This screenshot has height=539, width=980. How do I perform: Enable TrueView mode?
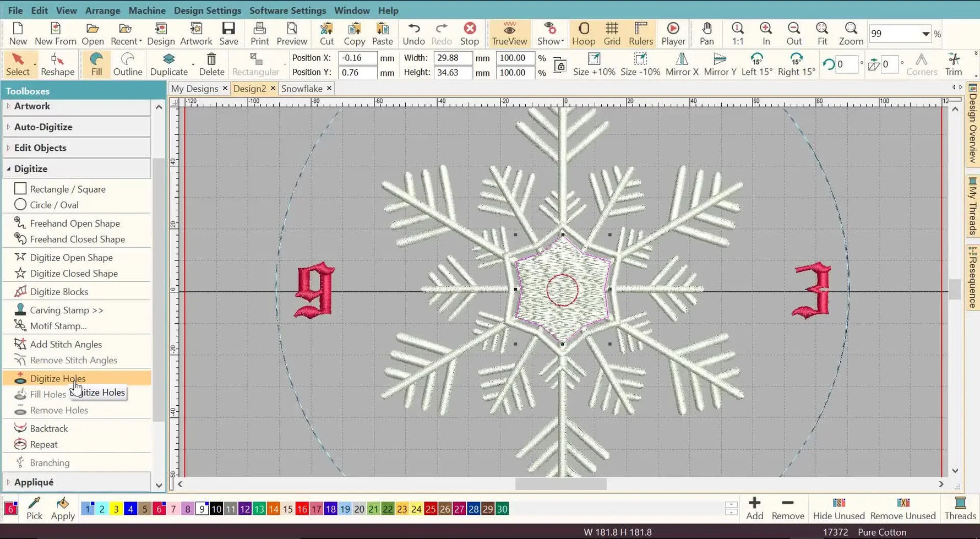click(509, 33)
